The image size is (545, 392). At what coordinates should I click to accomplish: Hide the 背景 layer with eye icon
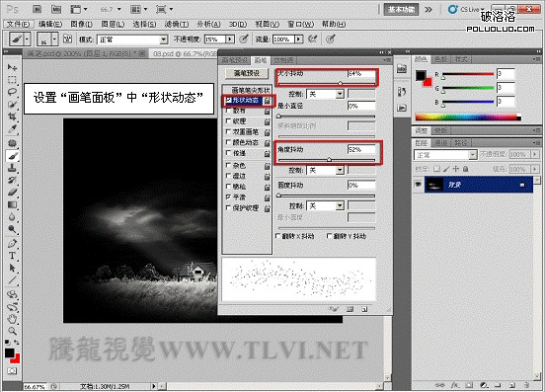pos(419,185)
